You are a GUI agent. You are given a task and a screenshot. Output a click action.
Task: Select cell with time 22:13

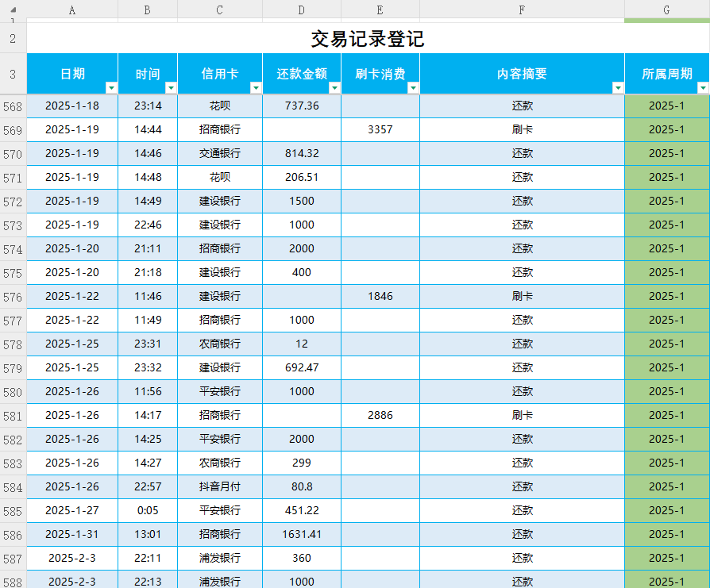point(148,580)
